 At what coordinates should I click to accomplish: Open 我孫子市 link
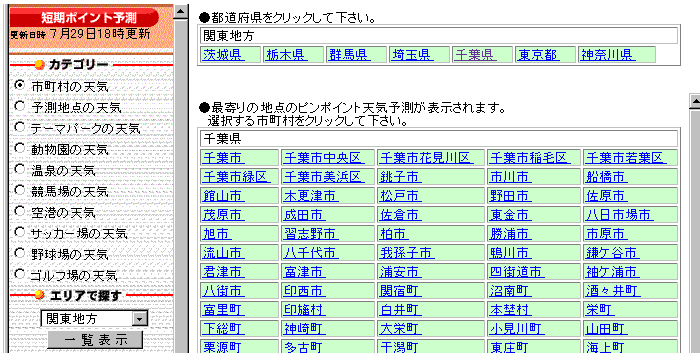[407, 253]
